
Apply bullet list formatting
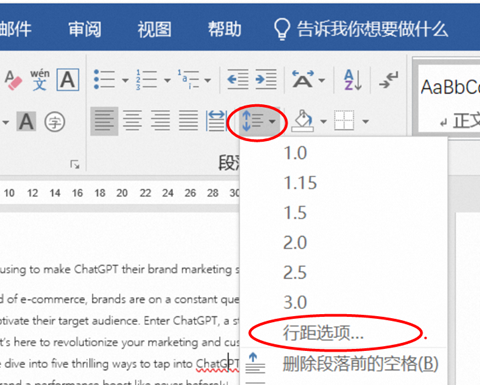pos(104,80)
